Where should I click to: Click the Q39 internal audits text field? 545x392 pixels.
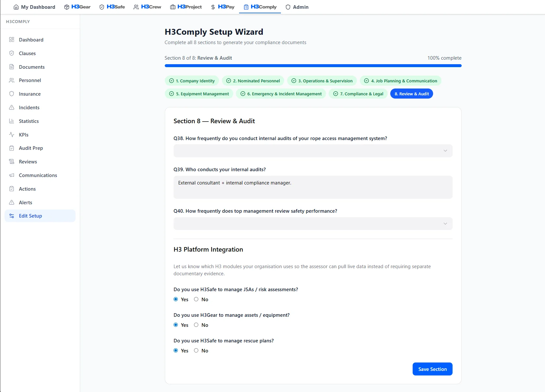[x=313, y=187]
